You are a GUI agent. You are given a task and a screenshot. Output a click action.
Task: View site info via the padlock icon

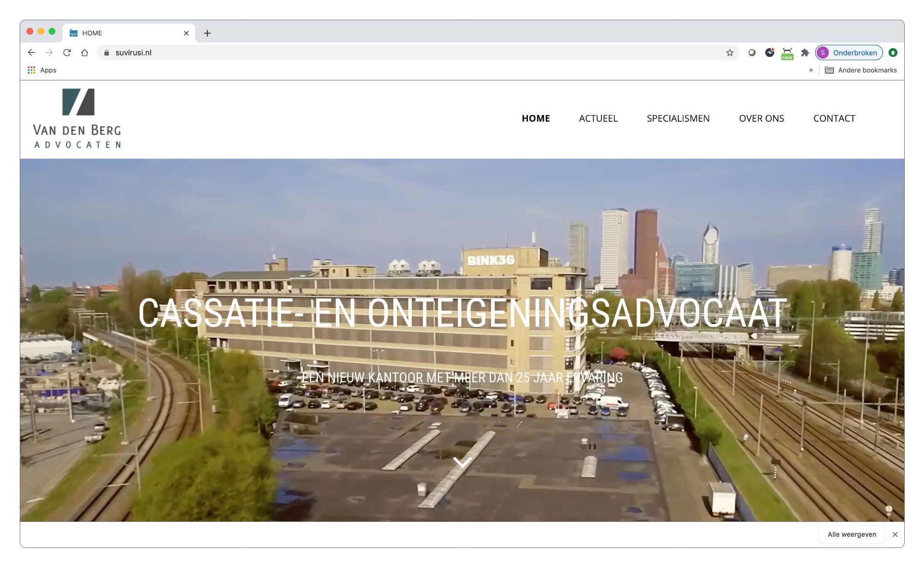point(107,52)
